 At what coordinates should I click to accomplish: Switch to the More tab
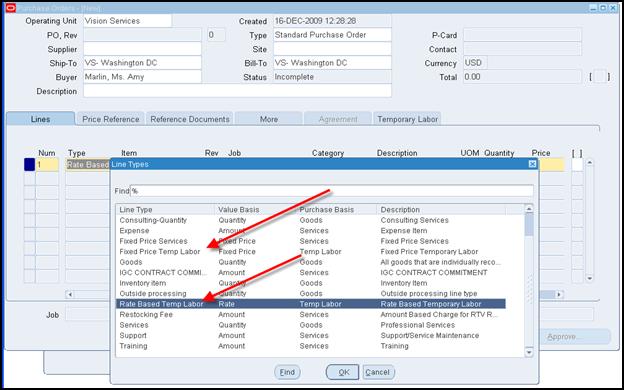click(x=269, y=119)
